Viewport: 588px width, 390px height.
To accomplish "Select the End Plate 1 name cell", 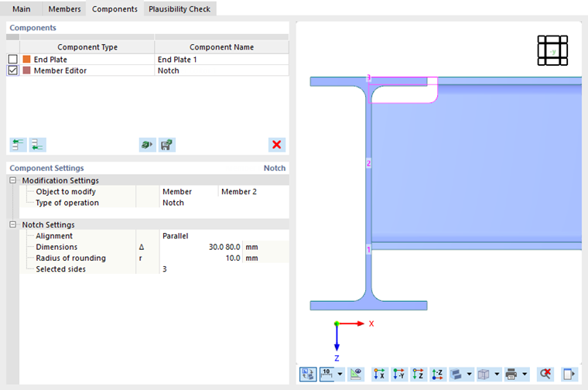I will 221,60.
